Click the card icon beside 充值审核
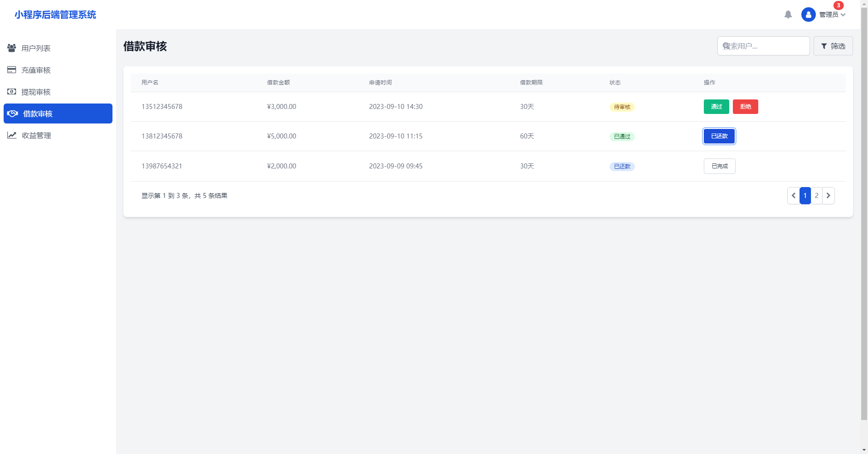The height and width of the screenshot is (454, 868). pos(12,70)
